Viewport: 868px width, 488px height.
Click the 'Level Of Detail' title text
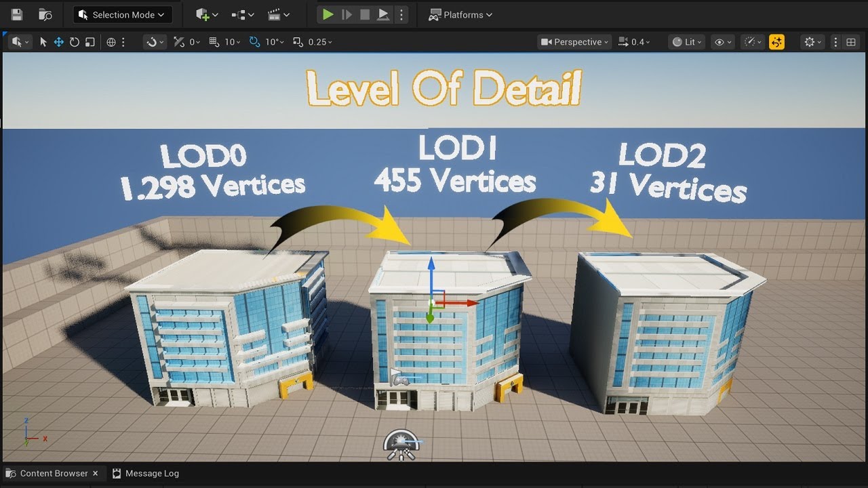pyautogui.click(x=444, y=89)
